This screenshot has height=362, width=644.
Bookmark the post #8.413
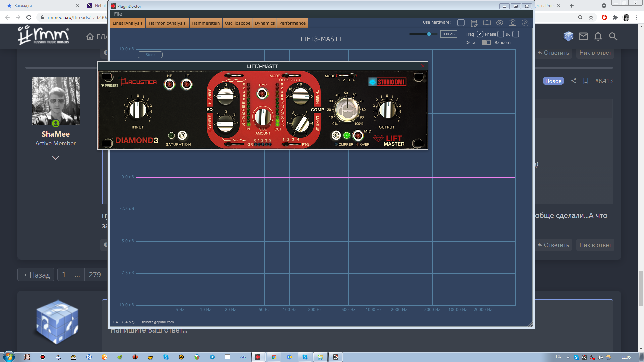click(x=586, y=81)
